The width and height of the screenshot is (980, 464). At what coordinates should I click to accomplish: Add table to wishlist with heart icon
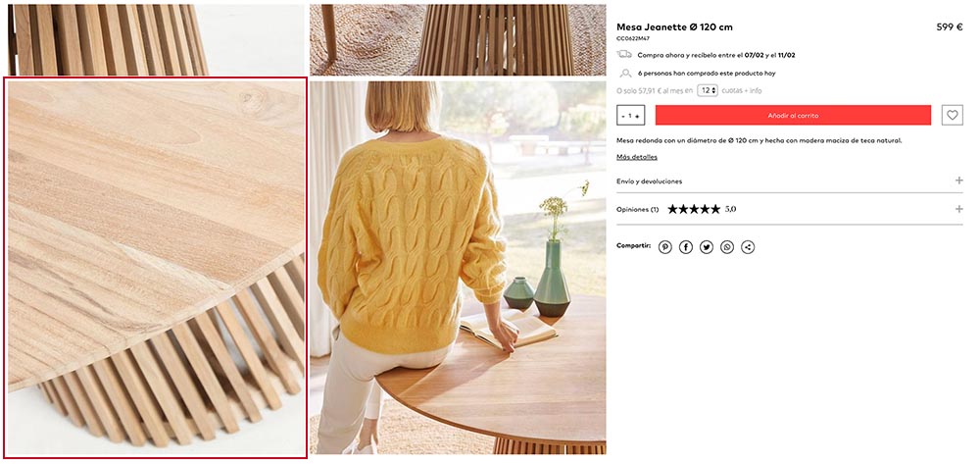952,115
